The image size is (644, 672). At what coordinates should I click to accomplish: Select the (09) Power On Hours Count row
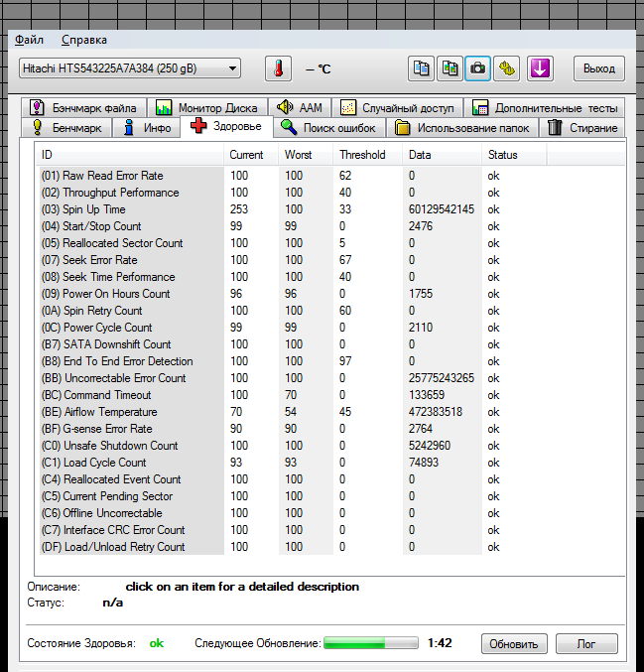292,294
